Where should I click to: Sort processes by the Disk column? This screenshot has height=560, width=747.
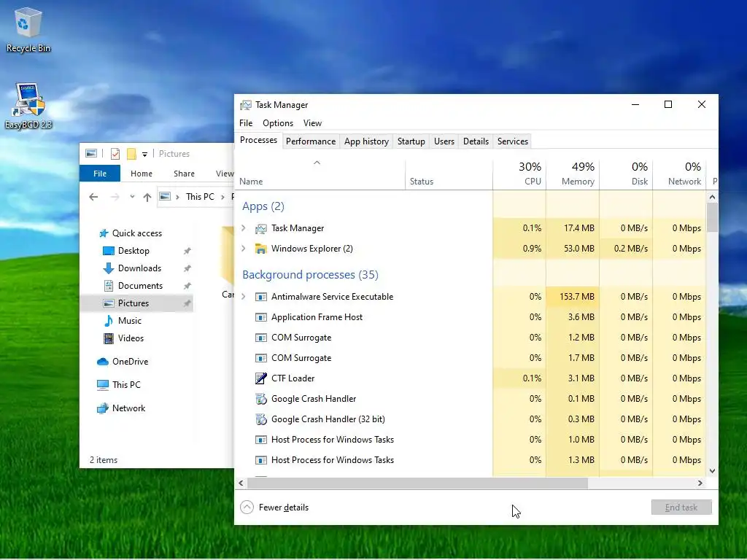click(626, 174)
